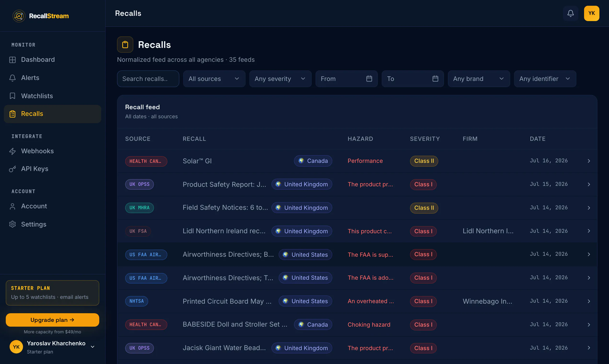Screen dimensions: 609x364
Task: Click the HAZARD column header
Action: 360,139
